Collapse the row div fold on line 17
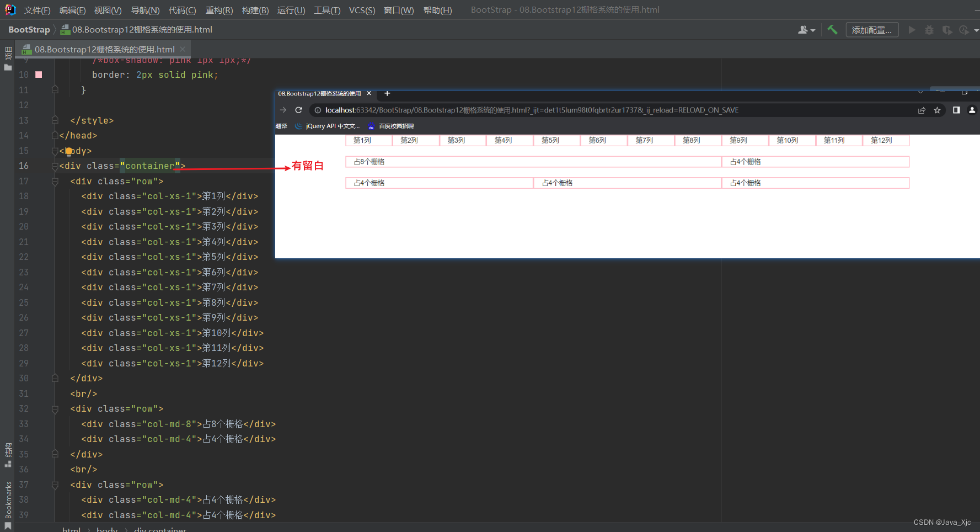Image resolution: width=980 pixels, height=532 pixels. pyautogui.click(x=55, y=181)
